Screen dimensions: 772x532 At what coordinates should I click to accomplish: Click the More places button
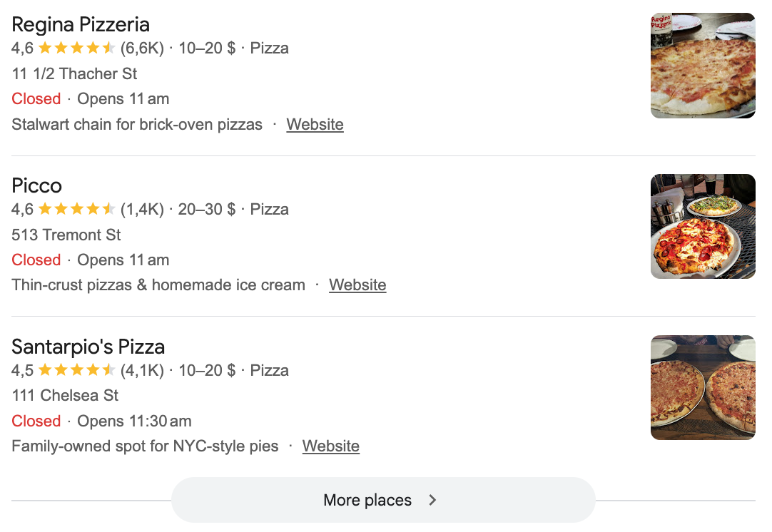pyautogui.click(x=383, y=500)
